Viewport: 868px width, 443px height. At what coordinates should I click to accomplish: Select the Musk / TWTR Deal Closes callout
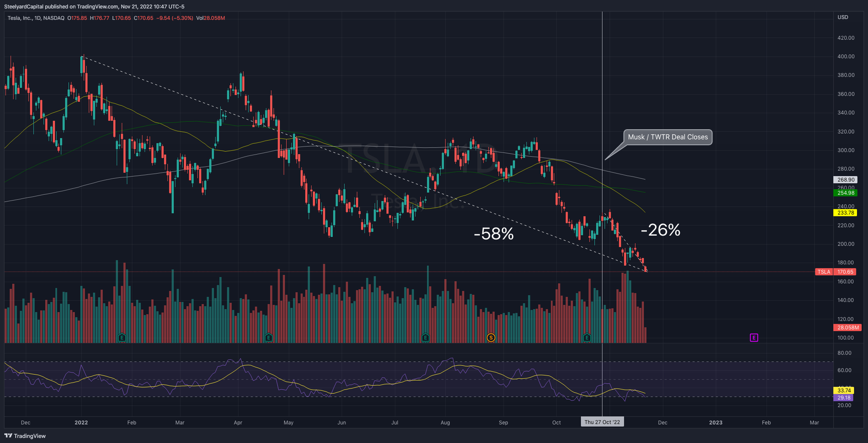coord(668,137)
